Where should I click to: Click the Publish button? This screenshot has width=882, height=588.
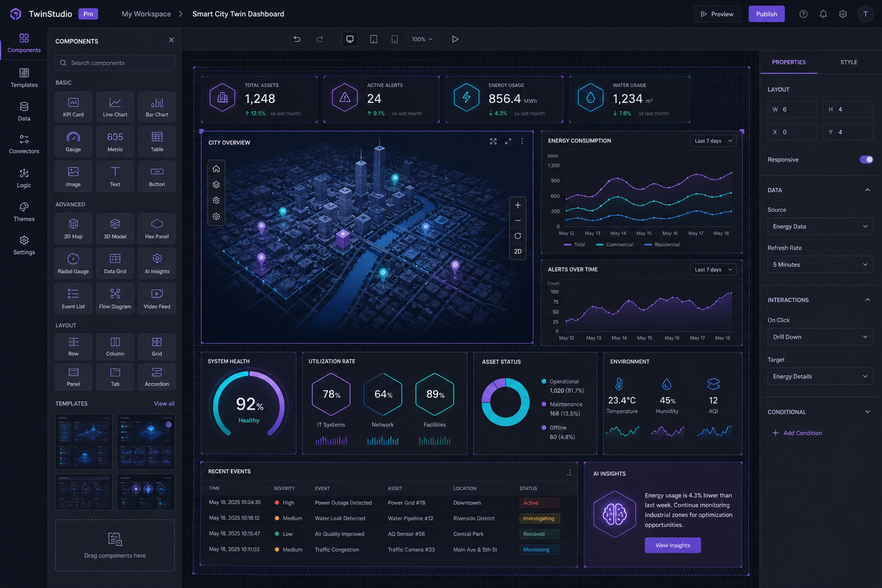click(767, 14)
